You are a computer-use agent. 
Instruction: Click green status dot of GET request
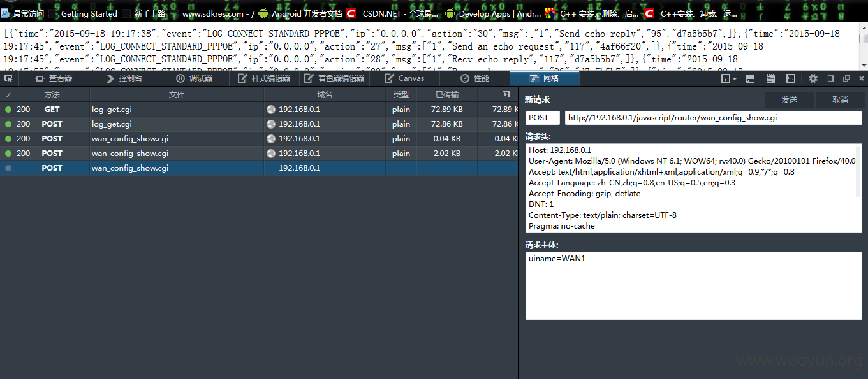(x=8, y=110)
